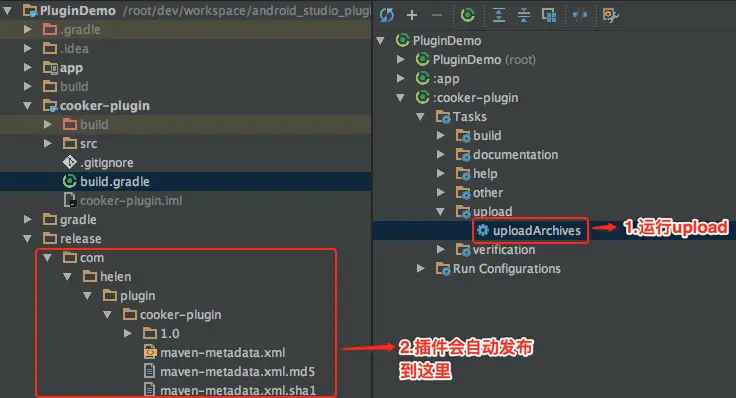Click the help task folder icon
Viewport: 736px width, 398px height.
pyautogui.click(x=463, y=174)
